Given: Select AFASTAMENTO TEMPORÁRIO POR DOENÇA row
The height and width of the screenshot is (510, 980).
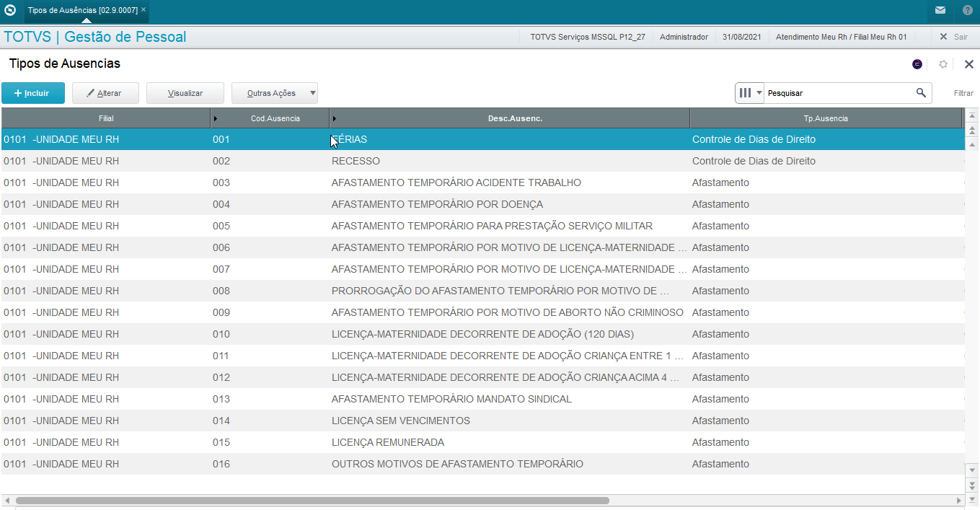Looking at the screenshot, I should (x=482, y=204).
